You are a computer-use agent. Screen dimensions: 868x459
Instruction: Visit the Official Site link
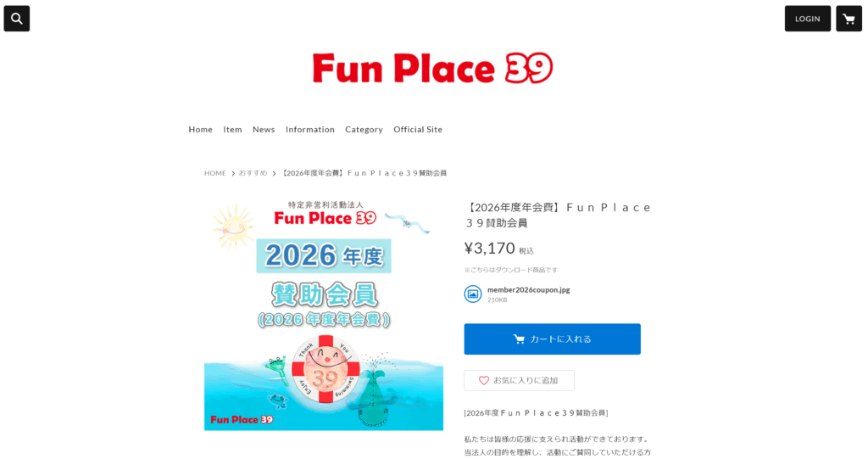(x=418, y=129)
